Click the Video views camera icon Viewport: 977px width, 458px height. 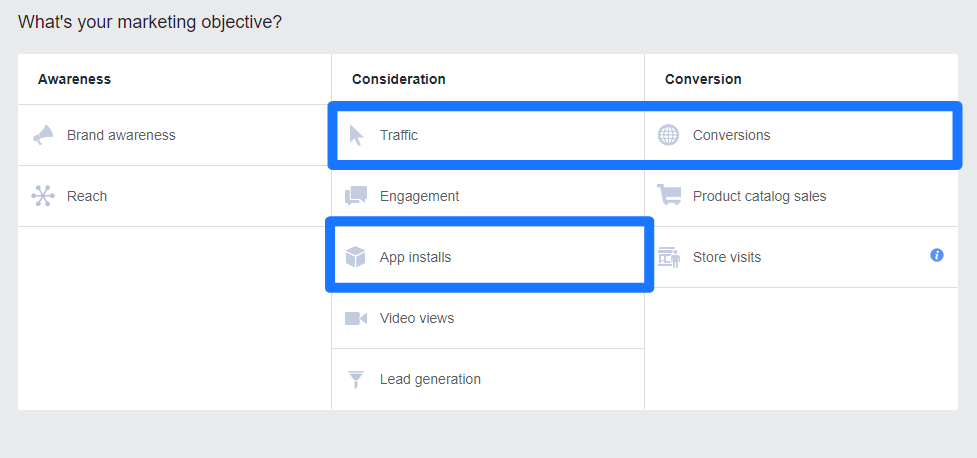click(356, 318)
